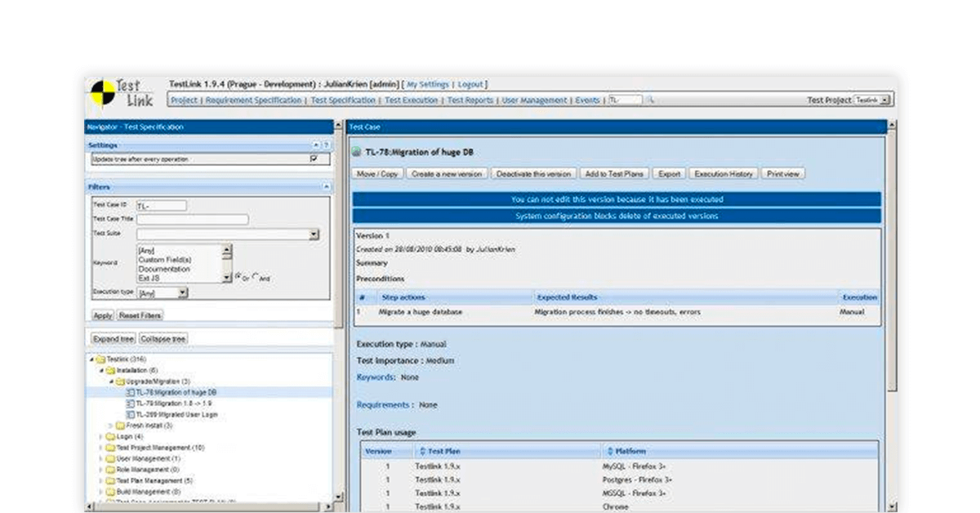
Task: Click the Test Plan Management folder icon
Action: pos(110,481)
